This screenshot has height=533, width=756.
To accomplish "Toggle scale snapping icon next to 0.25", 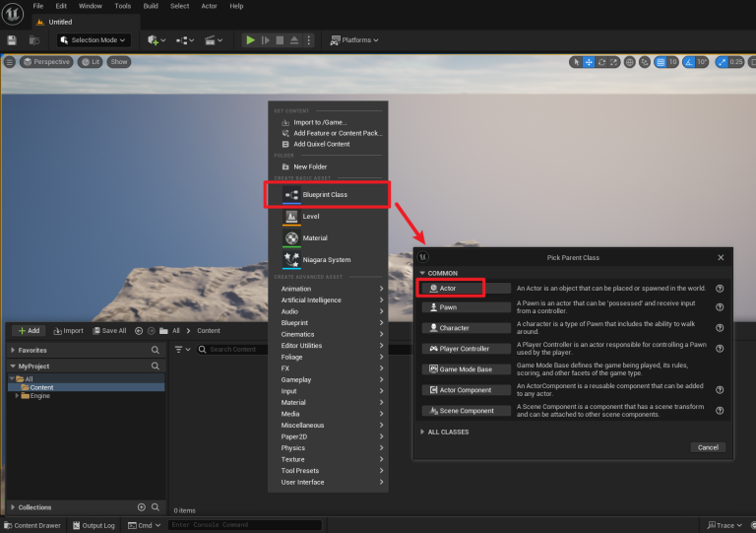I will pyautogui.click(x=722, y=62).
